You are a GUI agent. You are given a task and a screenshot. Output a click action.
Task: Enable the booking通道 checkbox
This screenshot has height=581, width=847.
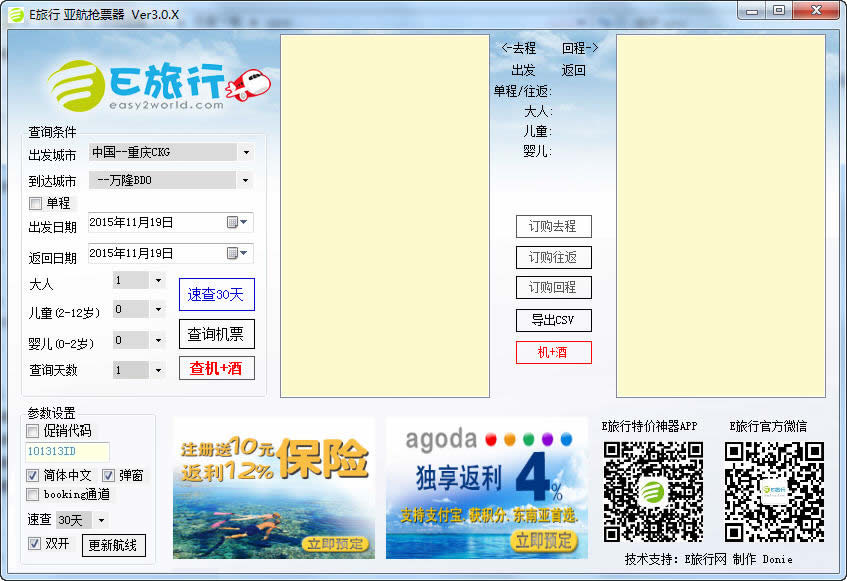click(x=32, y=494)
